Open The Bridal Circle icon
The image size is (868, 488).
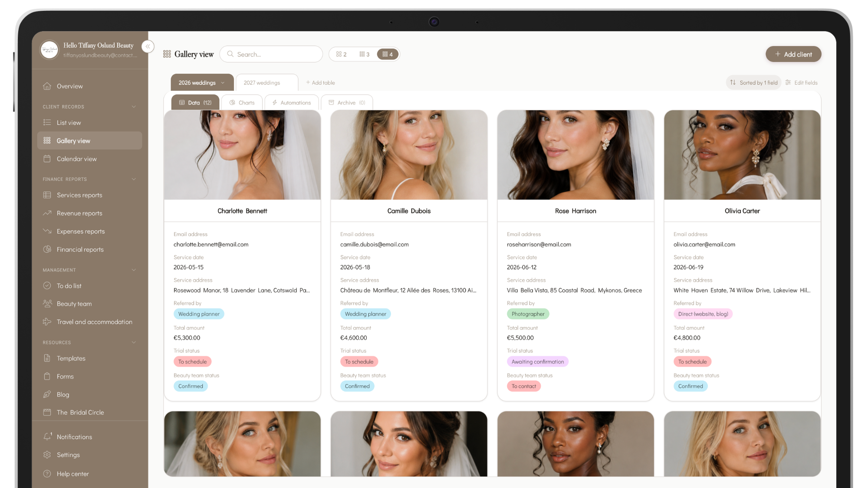47,412
